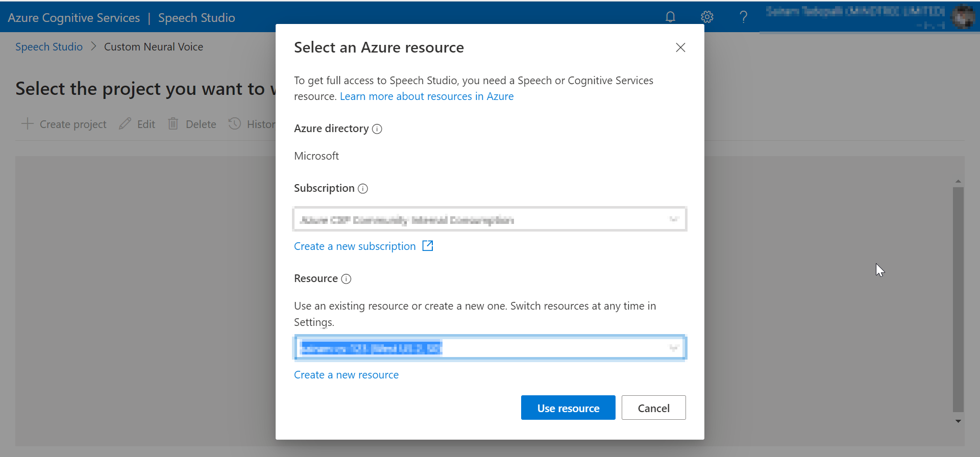Close the Select an Azure resource dialog
Viewport: 980px width, 457px height.
pyautogui.click(x=680, y=47)
